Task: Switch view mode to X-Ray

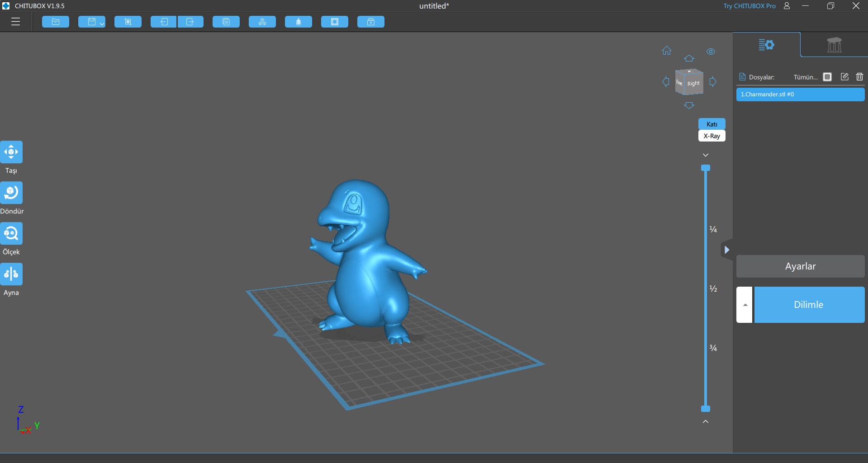Action: point(712,136)
